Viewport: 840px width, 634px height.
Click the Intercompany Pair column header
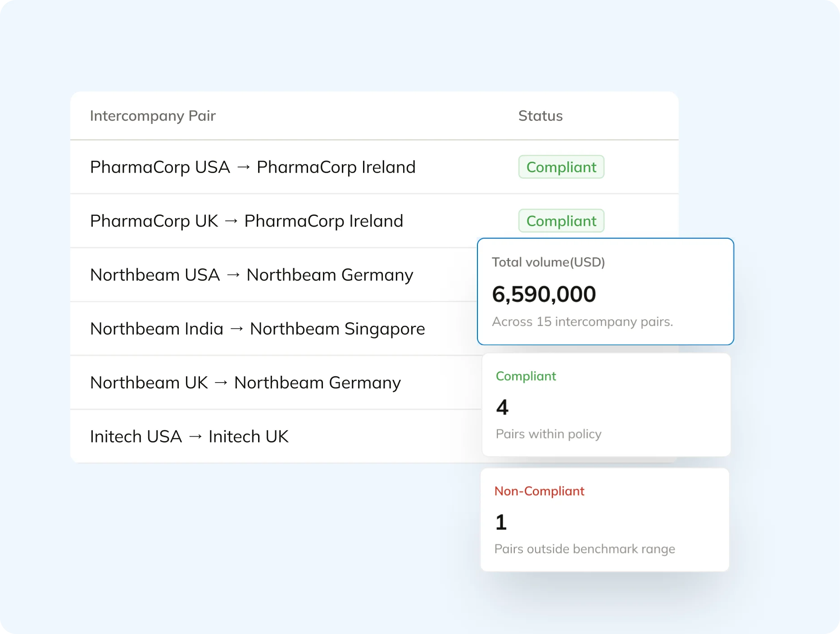tap(153, 116)
